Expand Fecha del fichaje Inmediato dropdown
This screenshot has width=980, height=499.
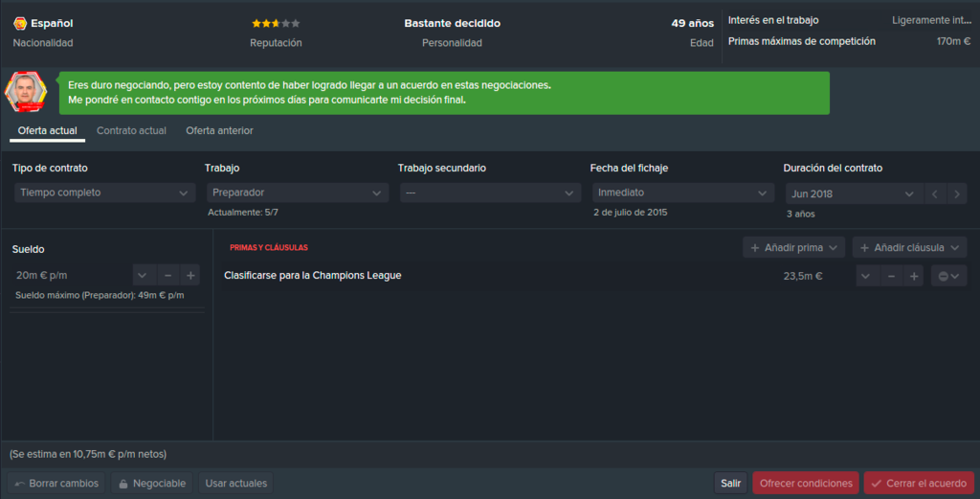(682, 193)
